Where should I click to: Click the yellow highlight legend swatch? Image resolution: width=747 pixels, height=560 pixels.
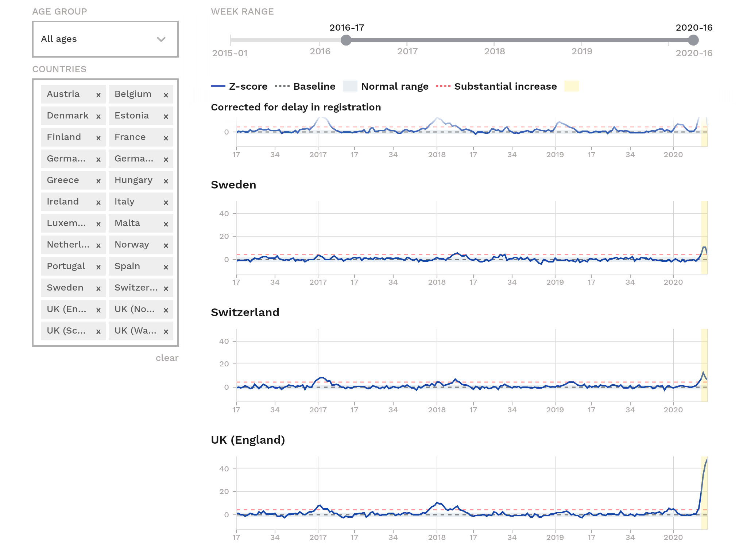[572, 86]
